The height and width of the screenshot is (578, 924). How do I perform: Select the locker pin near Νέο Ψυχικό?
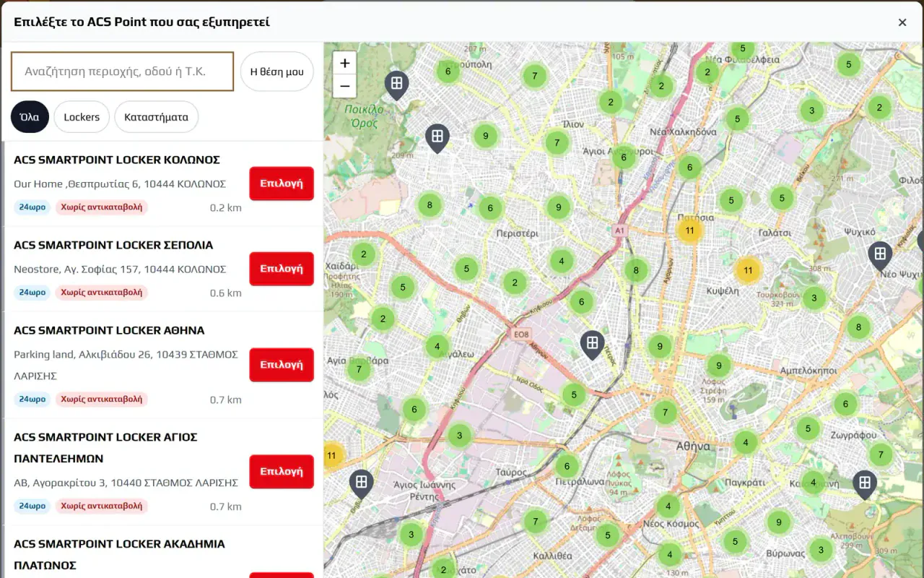879,256
